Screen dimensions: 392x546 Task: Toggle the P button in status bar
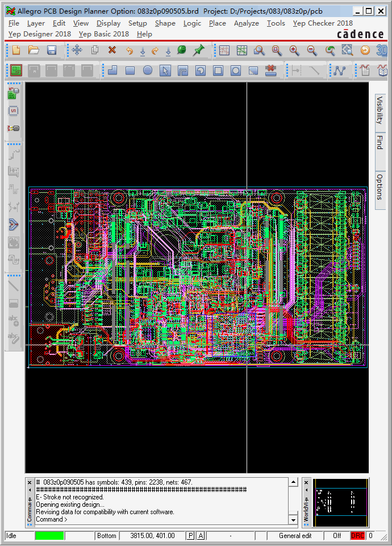(x=191, y=536)
